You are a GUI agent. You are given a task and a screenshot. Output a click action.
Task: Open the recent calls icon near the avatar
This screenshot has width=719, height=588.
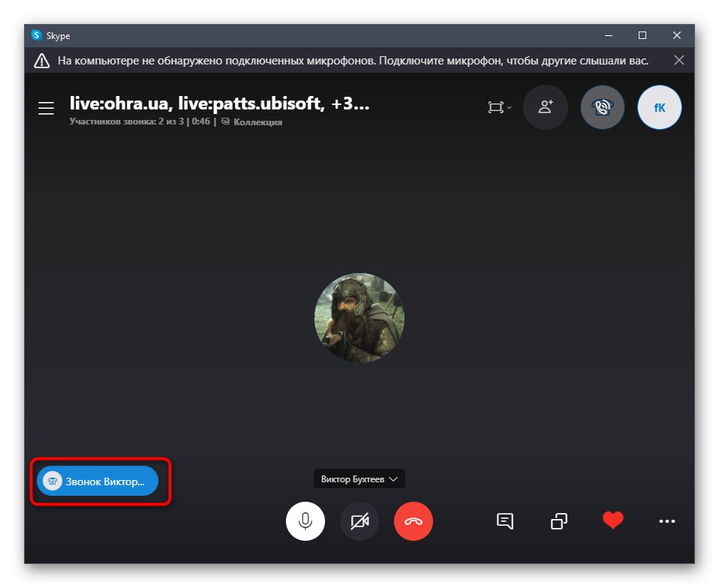click(x=603, y=107)
